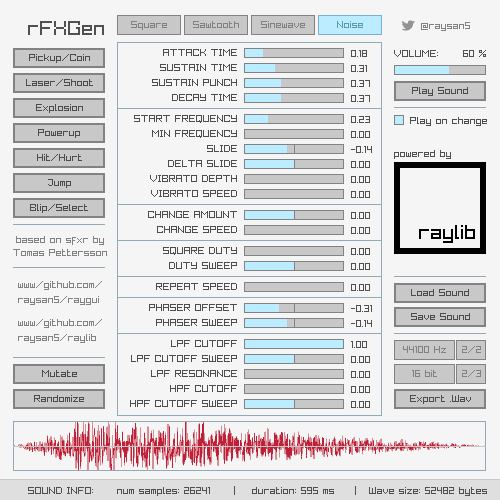
Task: Click the Export .Wav button
Action: click(x=440, y=399)
